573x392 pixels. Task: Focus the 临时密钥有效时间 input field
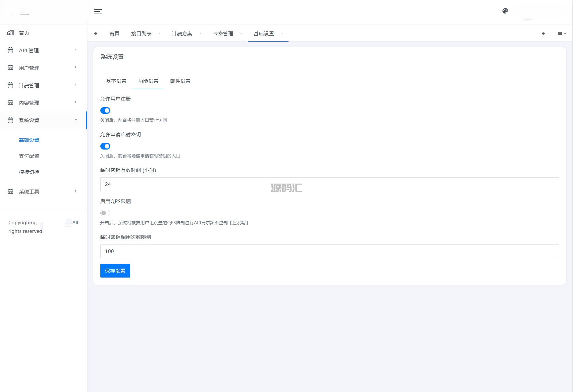(x=330, y=184)
